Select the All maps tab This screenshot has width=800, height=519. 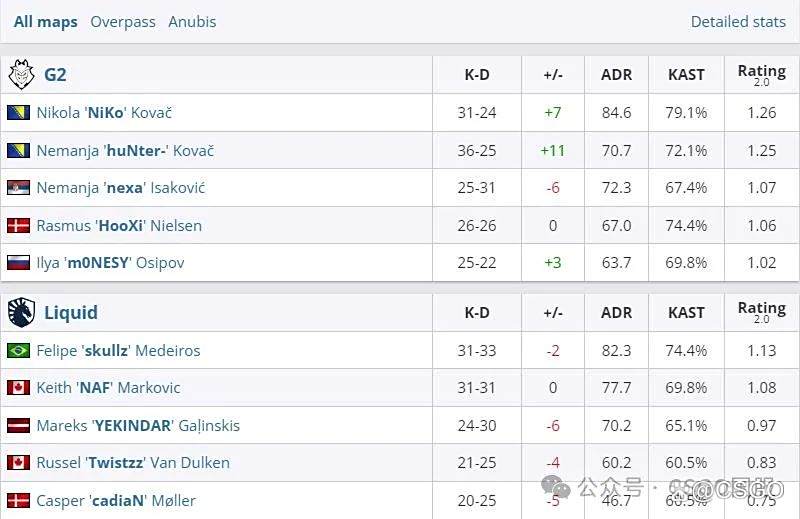(x=45, y=22)
